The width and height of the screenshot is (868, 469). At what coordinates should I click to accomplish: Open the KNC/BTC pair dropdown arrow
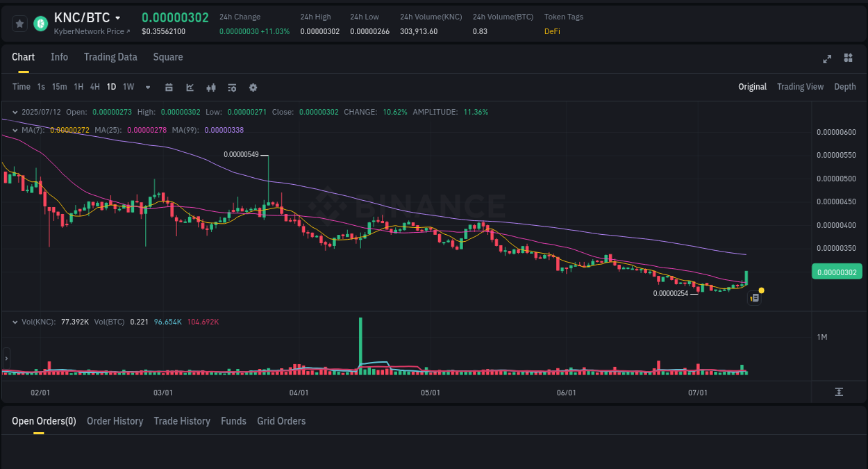point(118,17)
